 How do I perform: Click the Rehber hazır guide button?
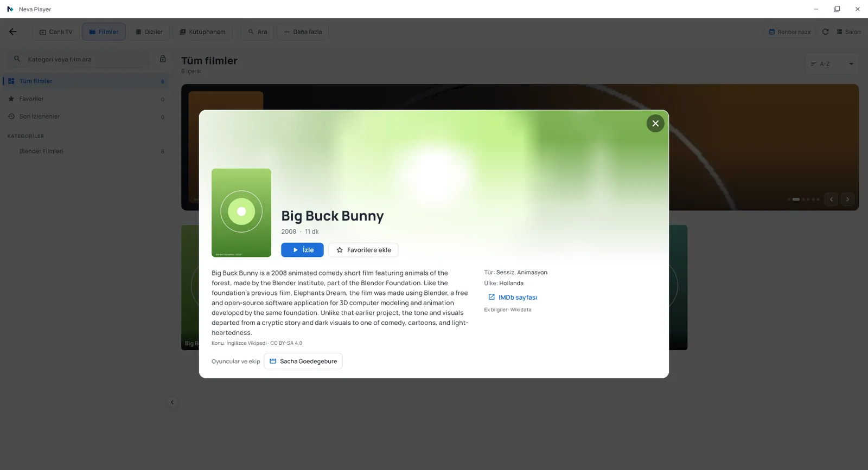(790, 32)
